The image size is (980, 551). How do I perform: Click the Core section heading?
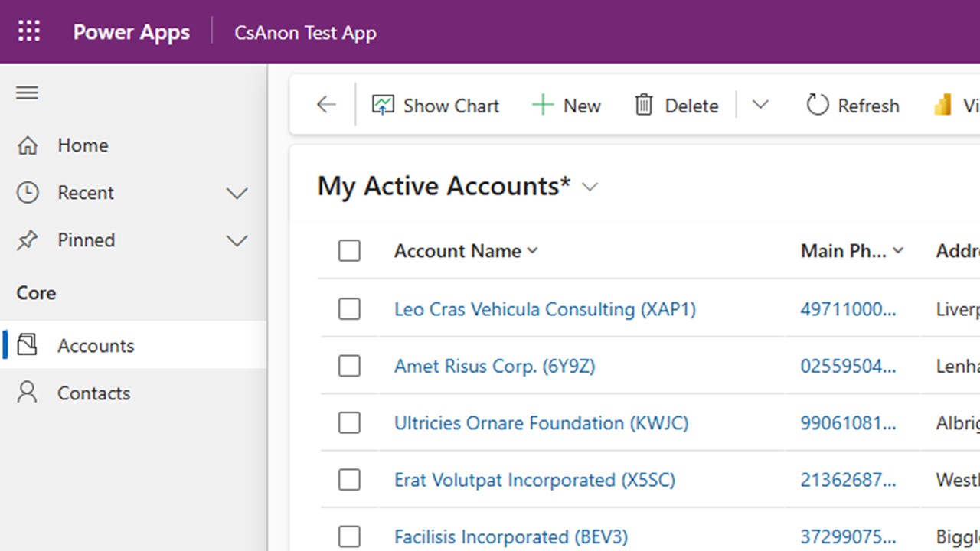click(x=36, y=293)
